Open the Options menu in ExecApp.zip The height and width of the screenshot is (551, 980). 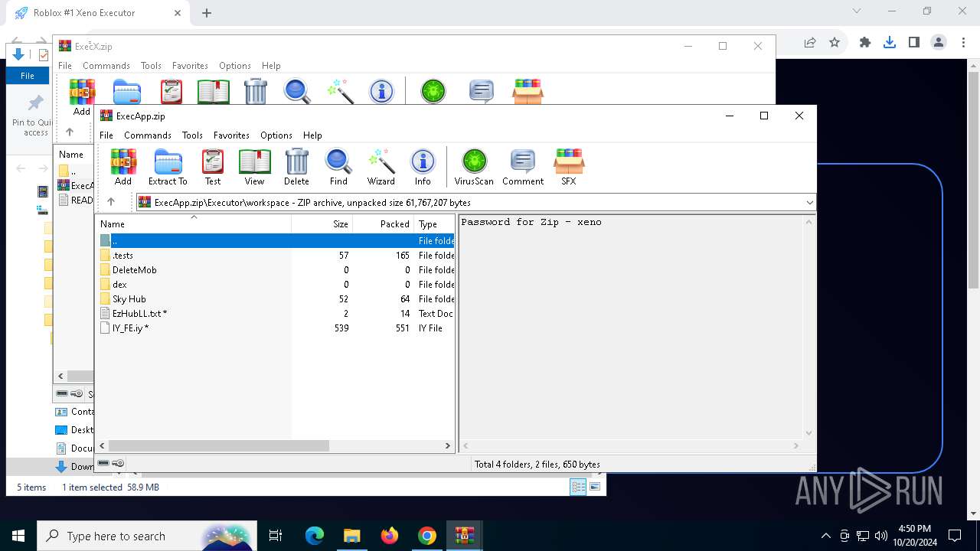(x=276, y=135)
